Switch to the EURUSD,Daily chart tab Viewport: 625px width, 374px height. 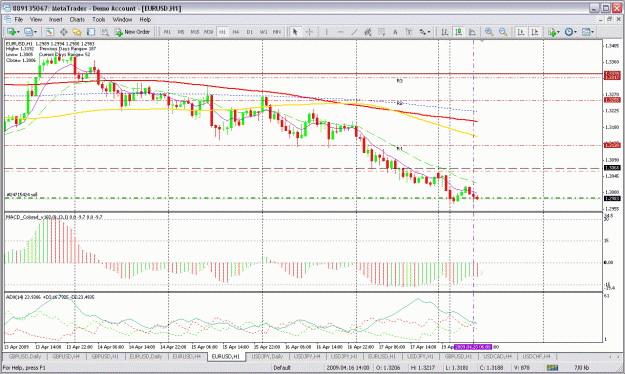pos(146,356)
